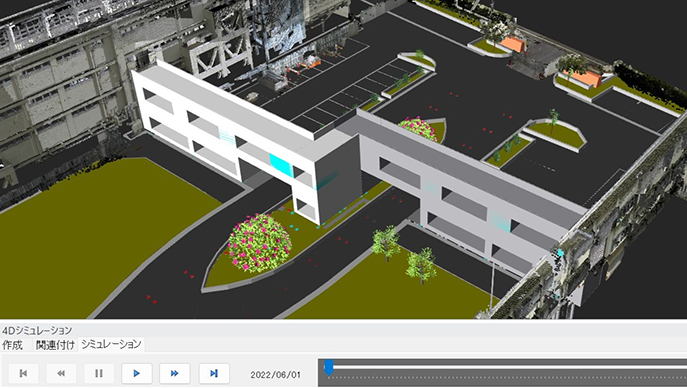This screenshot has width=687, height=388.
Task: Switch to the 作成 tab
Action: point(12,345)
